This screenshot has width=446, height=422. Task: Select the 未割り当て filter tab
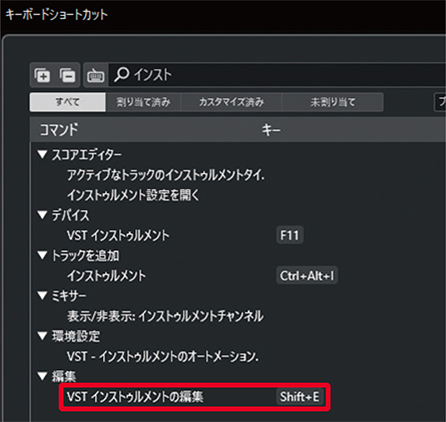(333, 102)
